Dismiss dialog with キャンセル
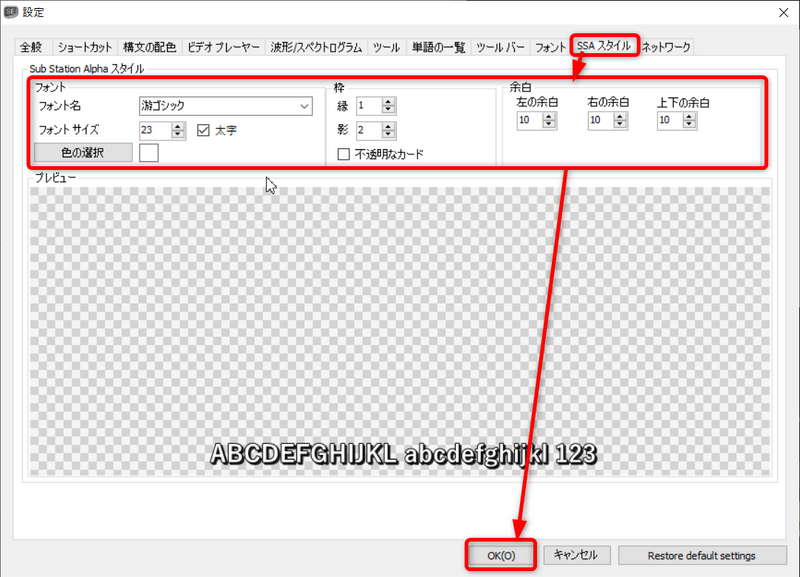The image size is (800, 577). [576, 555]
